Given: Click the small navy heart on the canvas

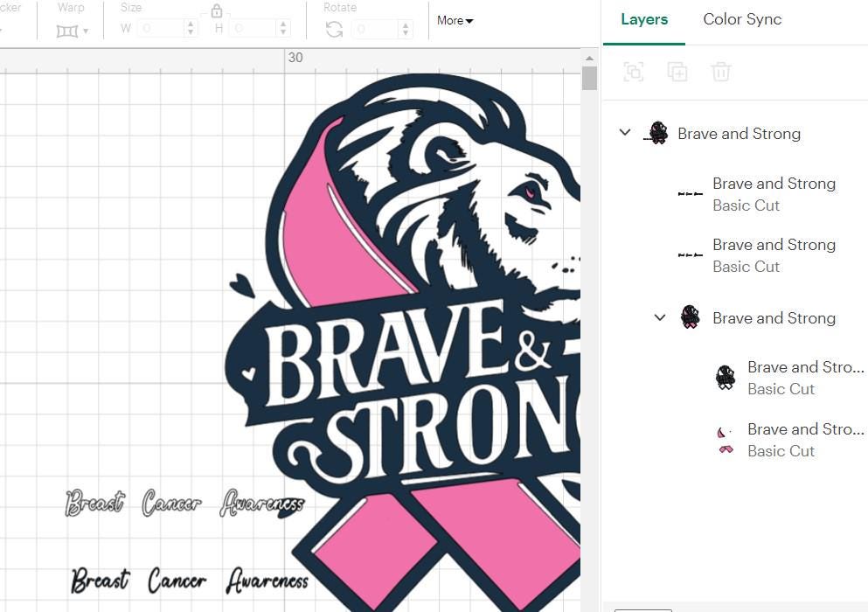Looking at the screenshot, I should (x=242, y=285).
